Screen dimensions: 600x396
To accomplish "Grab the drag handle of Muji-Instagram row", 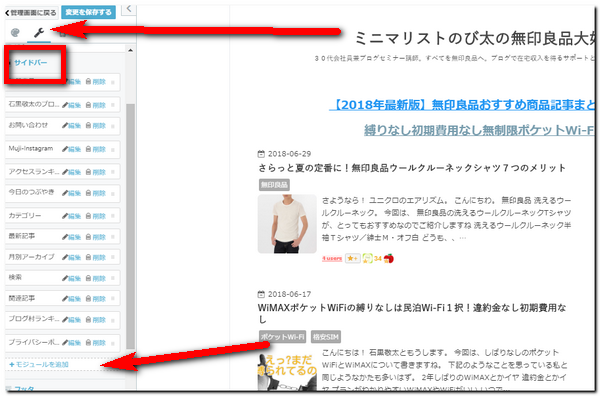I will click(113, 150).
